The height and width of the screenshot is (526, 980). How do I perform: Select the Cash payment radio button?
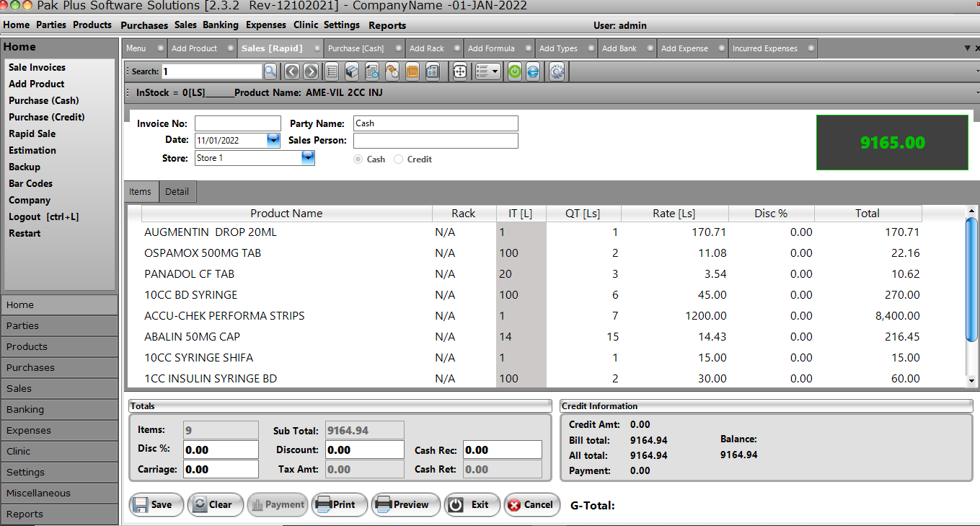(358, 159)
